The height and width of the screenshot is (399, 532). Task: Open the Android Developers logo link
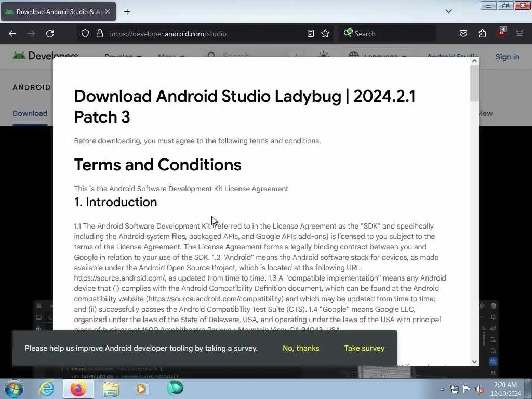(46, 55)
